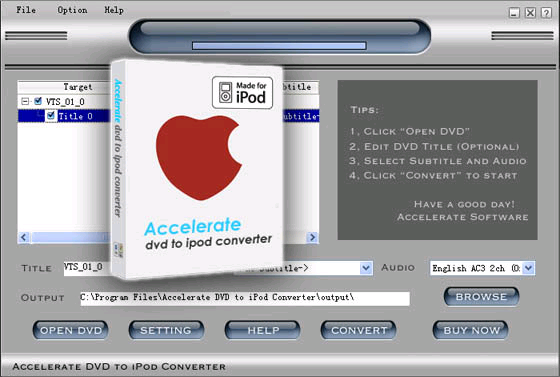Open the Option menu

pos(72,10)
